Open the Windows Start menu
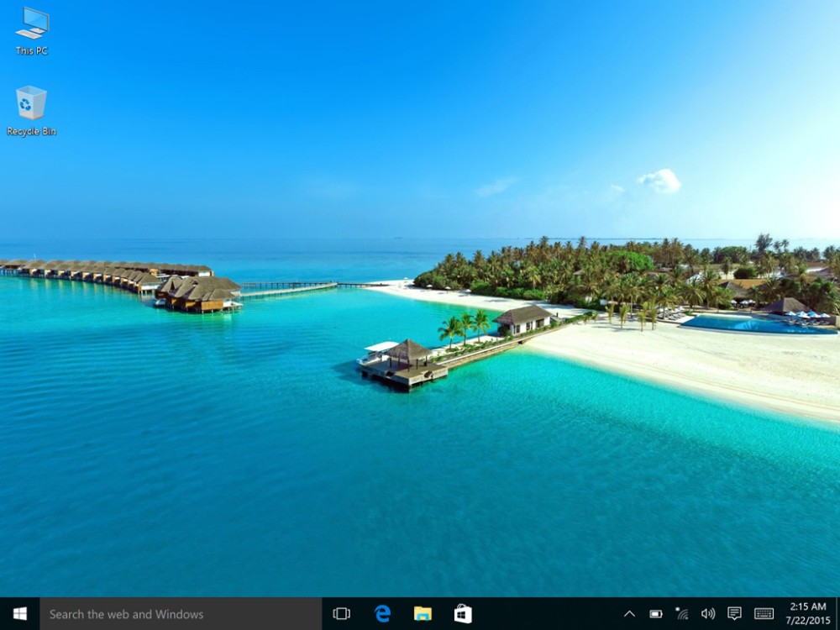Image resolution: width=840 pixels, height=630 pixels. 19,614
